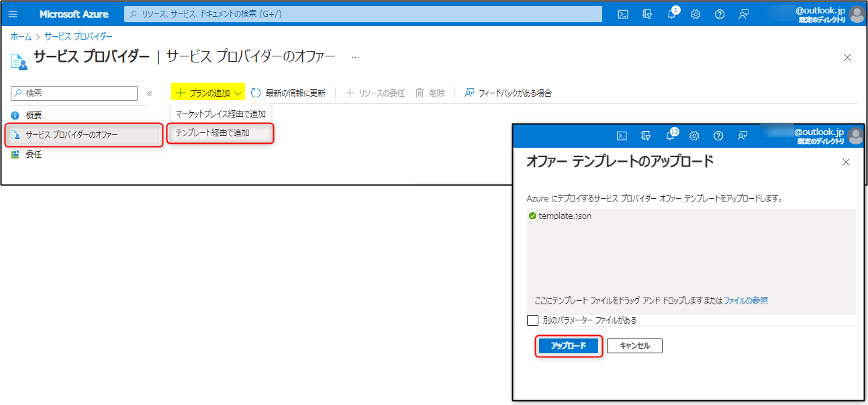Image resolution: width=868 pixels, height=405 pixels.
Task: Click フィードバックがある場合 toolbar button
Action: [x=508, y=93]
